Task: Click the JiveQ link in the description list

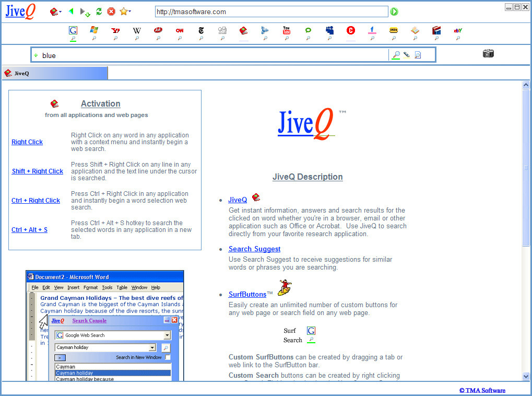Action: (238, 200)
